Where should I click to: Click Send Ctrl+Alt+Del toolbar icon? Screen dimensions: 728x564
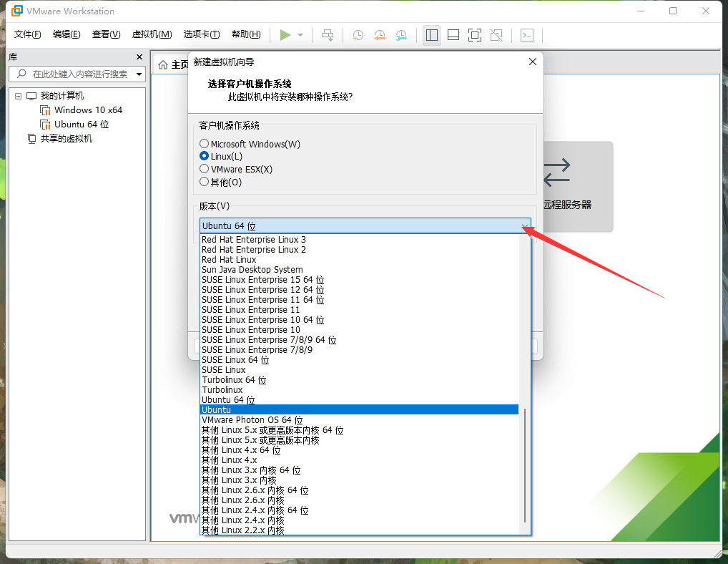click(x=328, y=35)
